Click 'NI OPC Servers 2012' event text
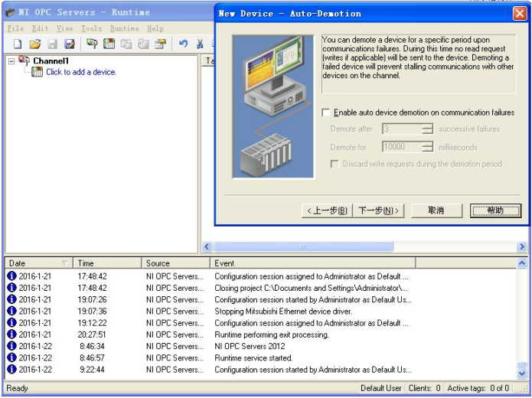Screen dimensions: 532x398 click(250, 346)
